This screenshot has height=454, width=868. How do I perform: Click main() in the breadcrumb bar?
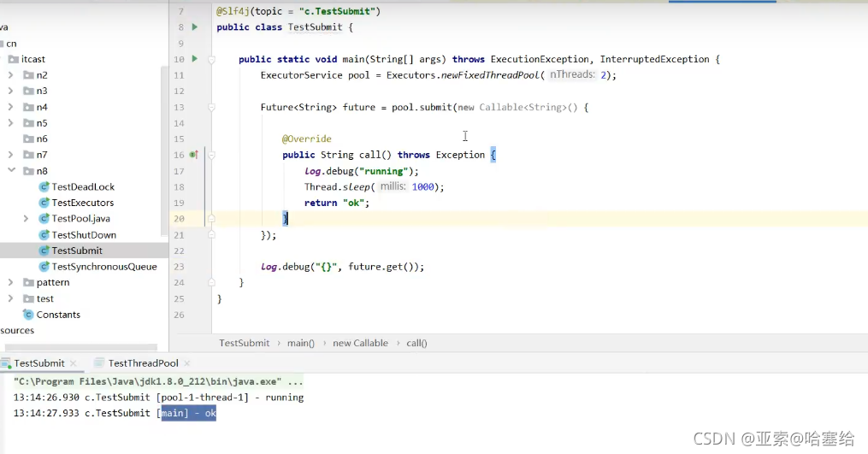click(300, 343)
